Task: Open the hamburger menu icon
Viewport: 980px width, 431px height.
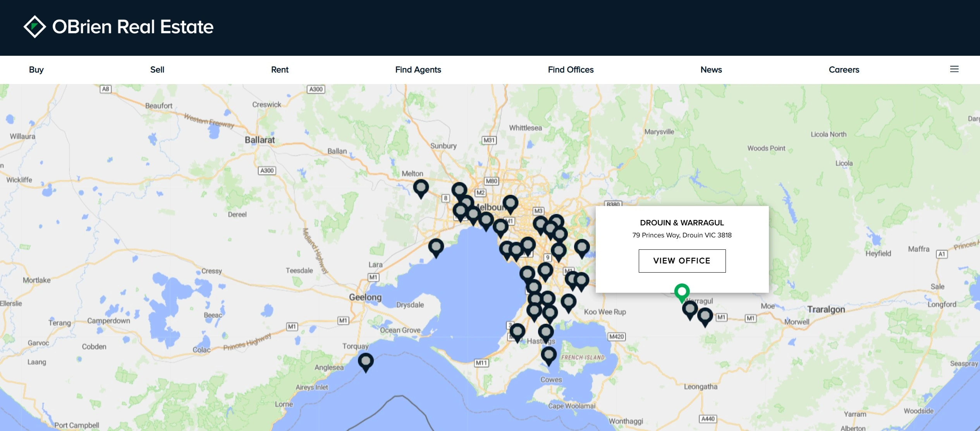Action: coord(954,69)
